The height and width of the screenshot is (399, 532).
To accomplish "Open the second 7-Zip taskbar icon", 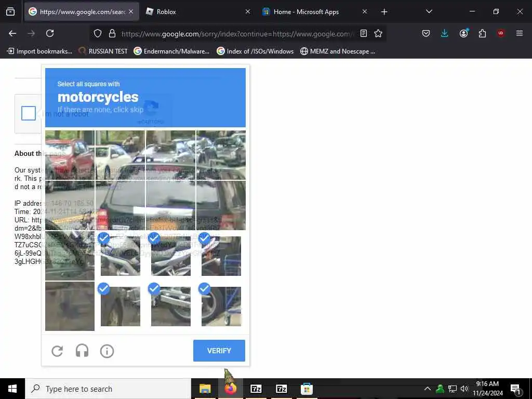I will [x=281, y=389].
